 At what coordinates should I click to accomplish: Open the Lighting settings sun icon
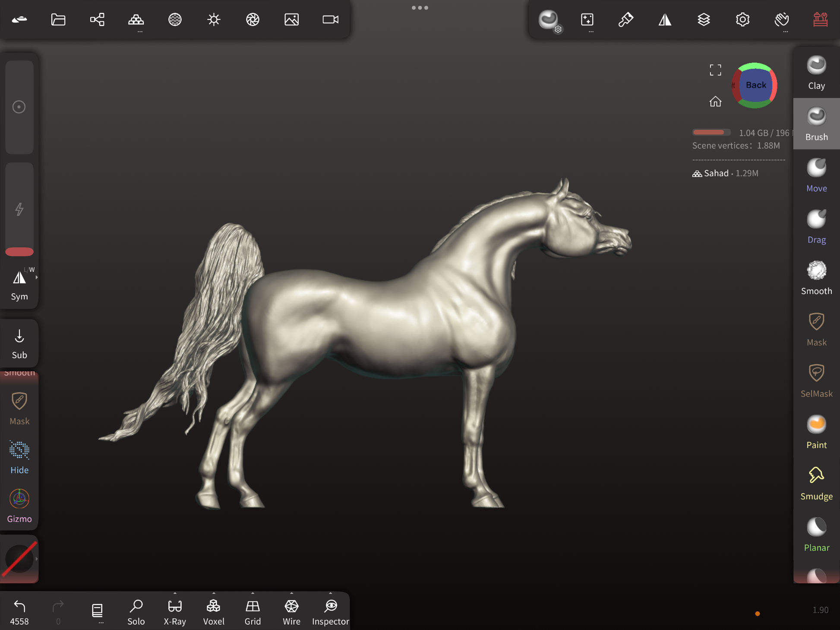coord(214,19)
